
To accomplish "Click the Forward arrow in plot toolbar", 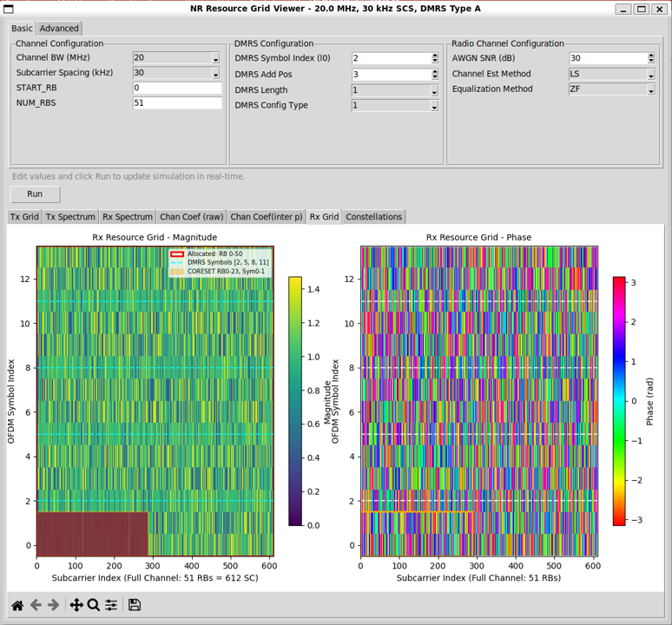I will pyautogui.click(x=53, y=605).
